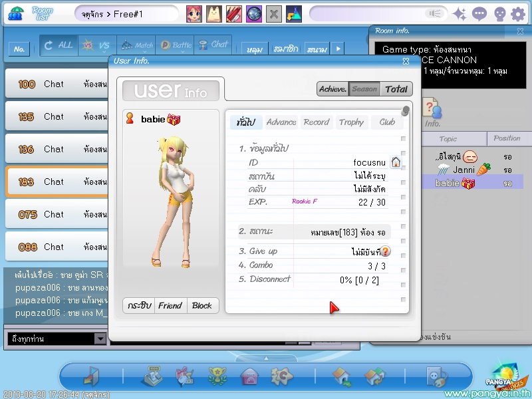532x399 pixels.
Task: Switch stats to Season
Action: click(x=364, y=89)
